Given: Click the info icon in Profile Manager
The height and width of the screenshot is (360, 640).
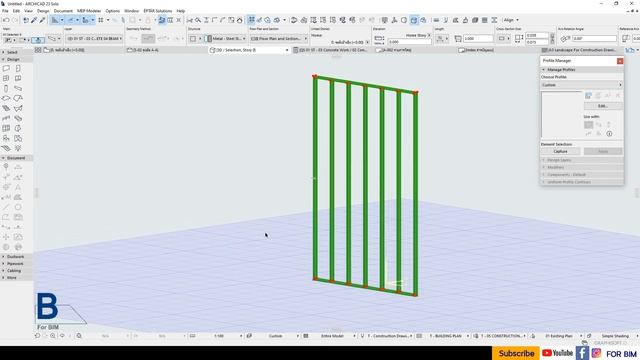Looking at the screenshot, I should click(x=609, y=133).
